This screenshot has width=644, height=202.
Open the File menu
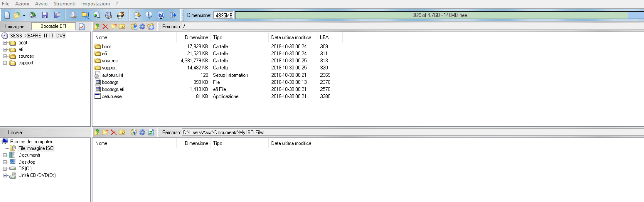pyautogui.click(x=6, y=4)
